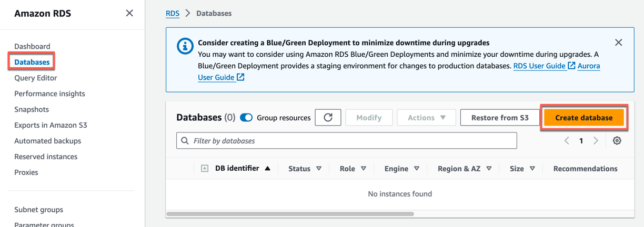Go to previous page arrow
Viewport: 644px width, 227px height.
567,141
